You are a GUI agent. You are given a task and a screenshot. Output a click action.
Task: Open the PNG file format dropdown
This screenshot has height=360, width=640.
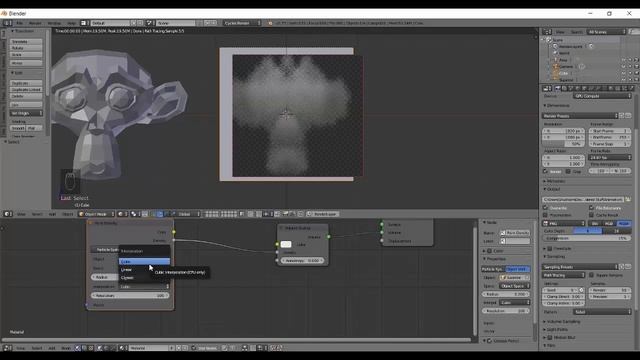pyautogui.click(x=564, y=223)
